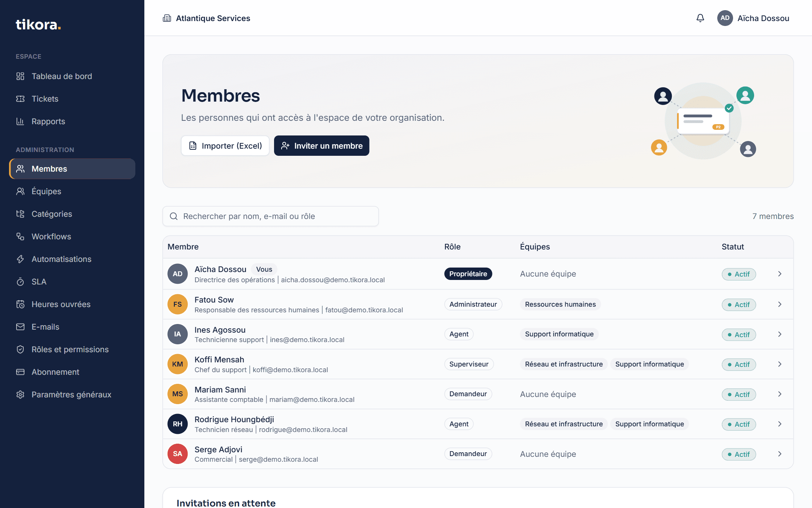Click the FS avatar of Fatou Sow
The image size is (812, 508).
click(x=177, y=304)
